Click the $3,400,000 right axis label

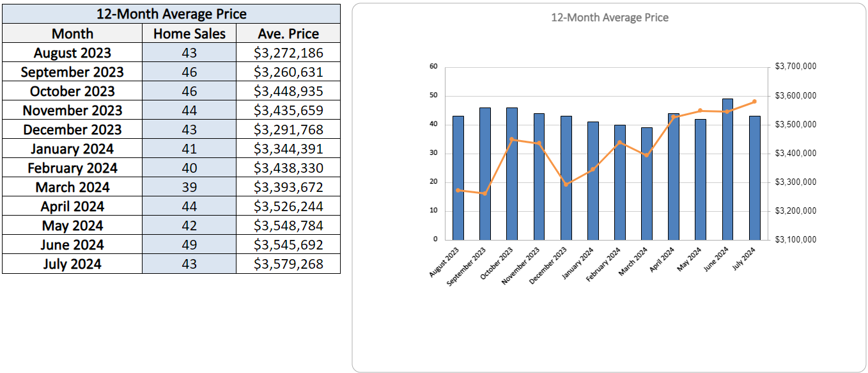pyautogui.click(x=796, y=153)
